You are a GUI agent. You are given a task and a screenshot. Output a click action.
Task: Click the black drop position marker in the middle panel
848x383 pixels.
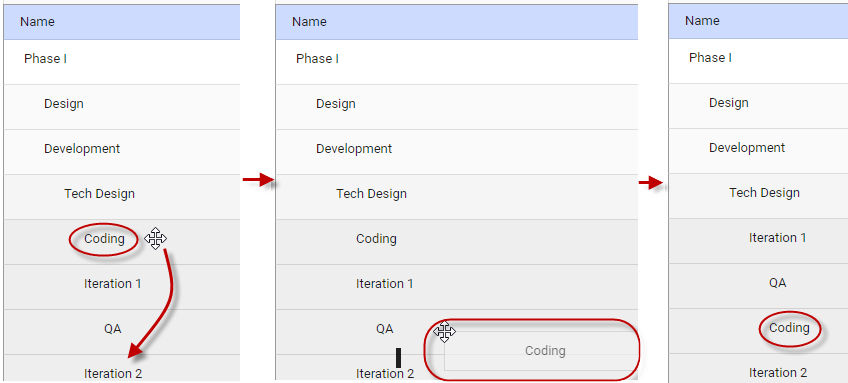coord(399,358)
